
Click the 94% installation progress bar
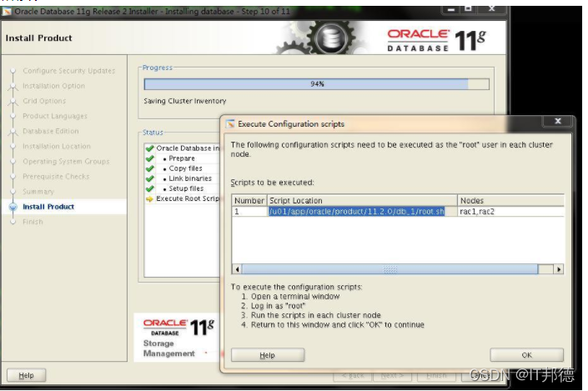tap(316, 84)
